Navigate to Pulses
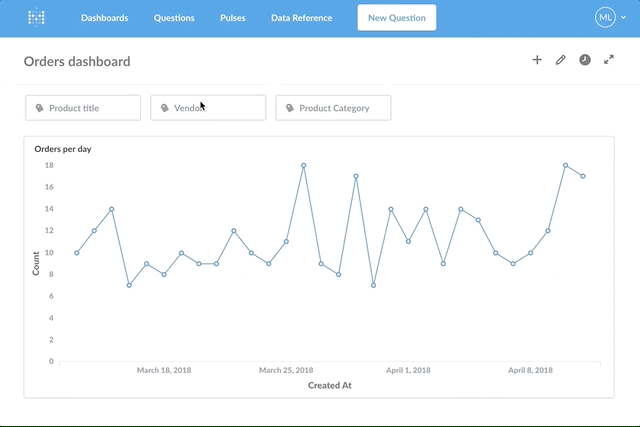The image size is (640, 427). (x=232, y=18)
